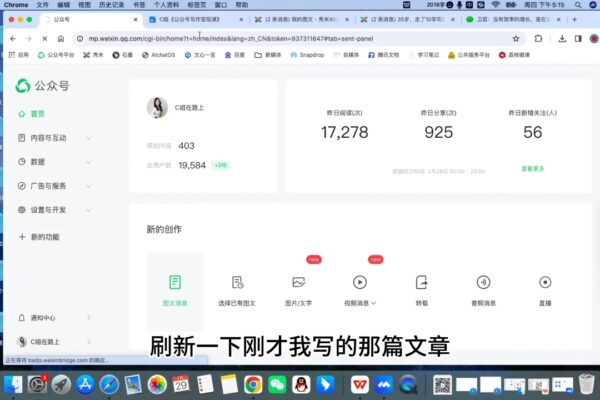Switch to the 卫哲 article tab
Image resolution: width=600 pixels, height=400 pixels.
(514, 19)
